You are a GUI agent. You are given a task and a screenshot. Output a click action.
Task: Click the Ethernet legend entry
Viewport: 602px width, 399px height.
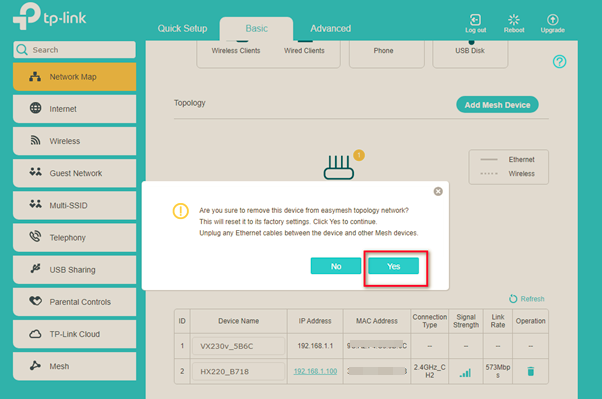point(508,159)
